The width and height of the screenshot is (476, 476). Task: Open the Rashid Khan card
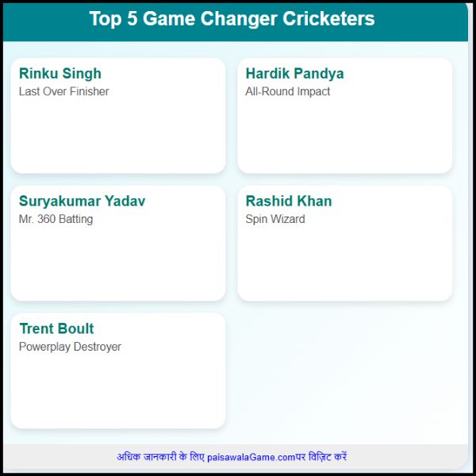click(345, 244)
